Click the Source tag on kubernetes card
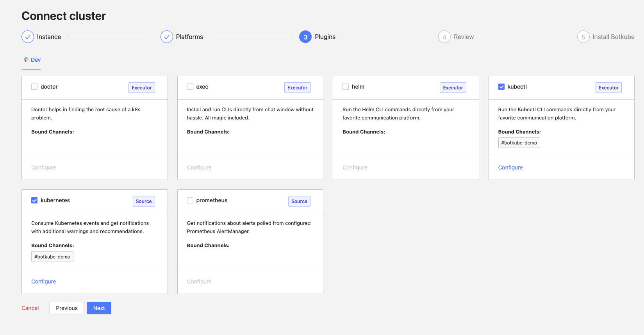 144,201
